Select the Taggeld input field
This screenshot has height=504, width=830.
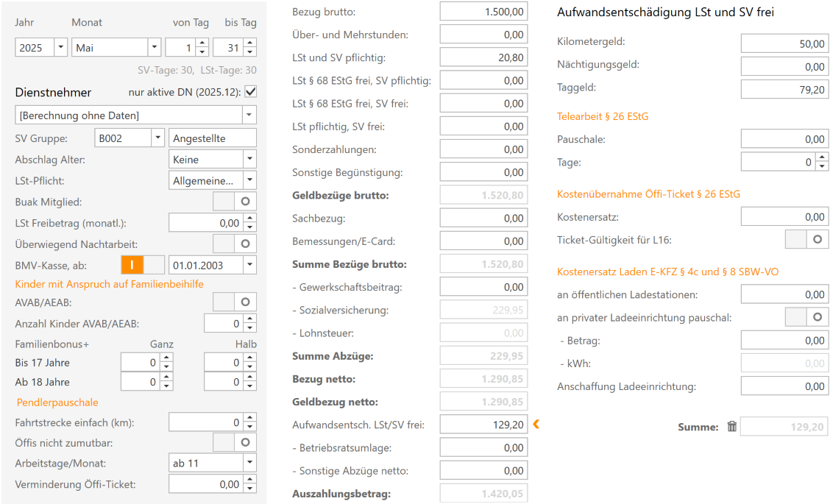(784, 89)
